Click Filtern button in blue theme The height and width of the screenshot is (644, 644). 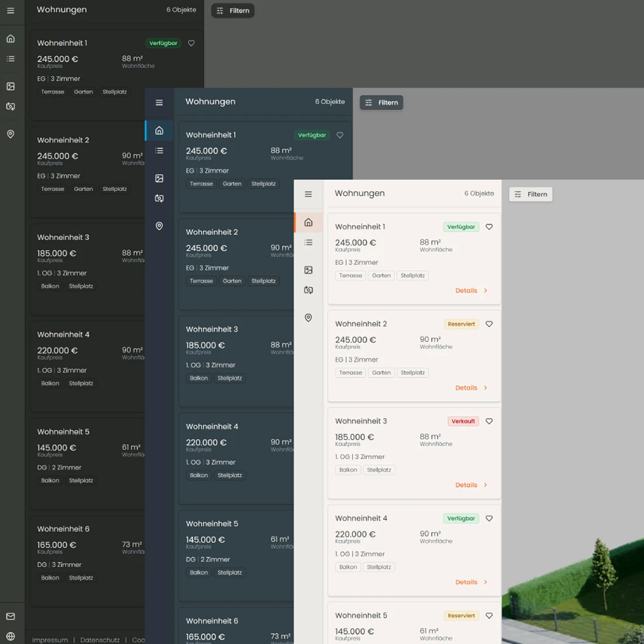[x=382, y=102]
